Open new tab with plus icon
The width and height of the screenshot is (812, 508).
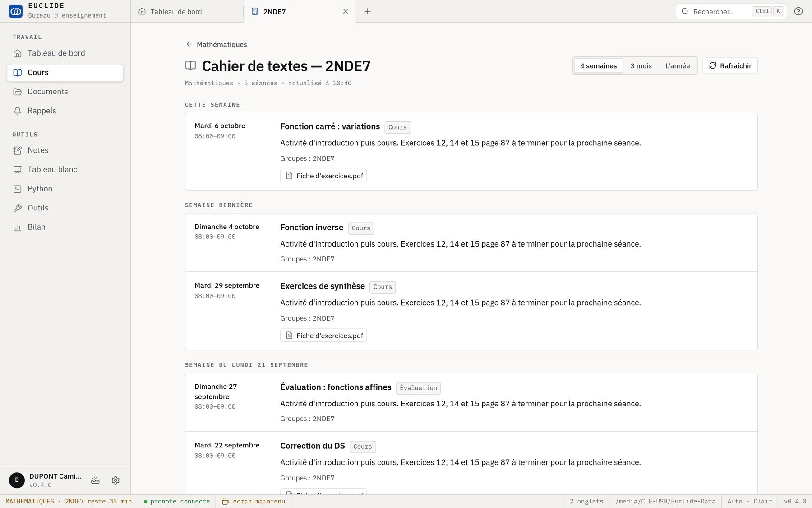(368, 11)
